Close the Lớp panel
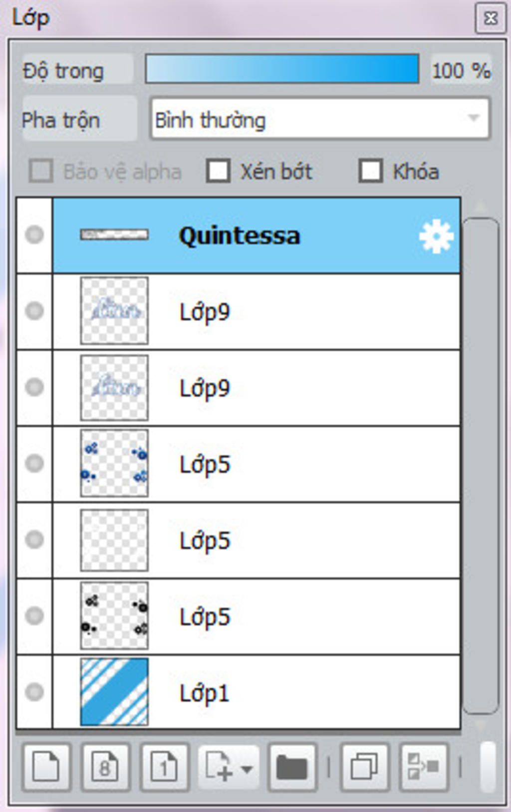Viewport: 511px width, 812px height. 491,18
